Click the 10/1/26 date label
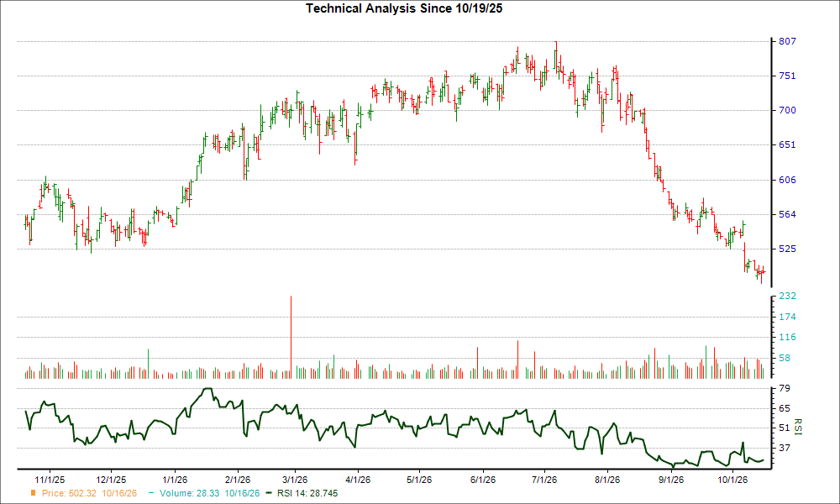This screenshot has height=504, width=840. (732, 480)
